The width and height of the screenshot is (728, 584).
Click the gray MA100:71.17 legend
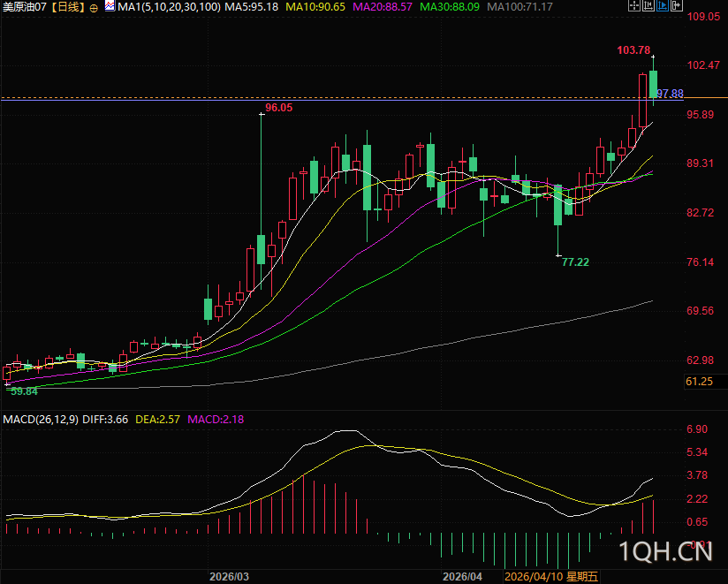[520, 7]
